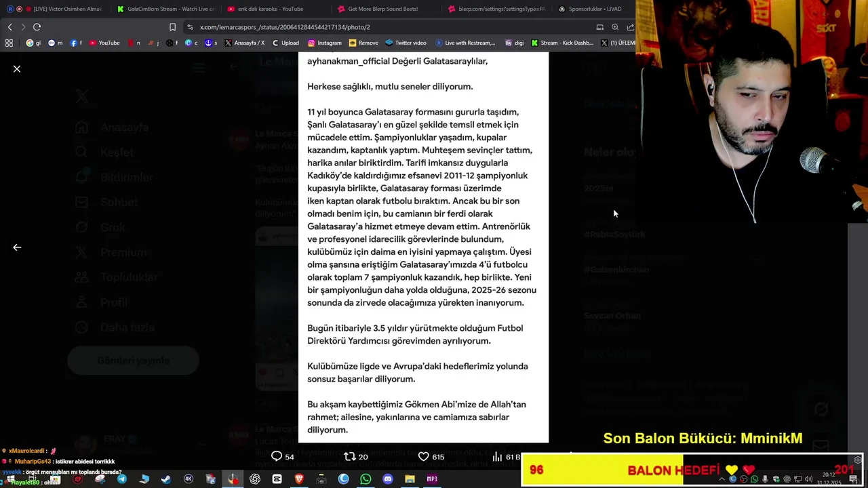Open the YouTube bookmark
Screen dimensions: 868x488
[x=104, y=43]
